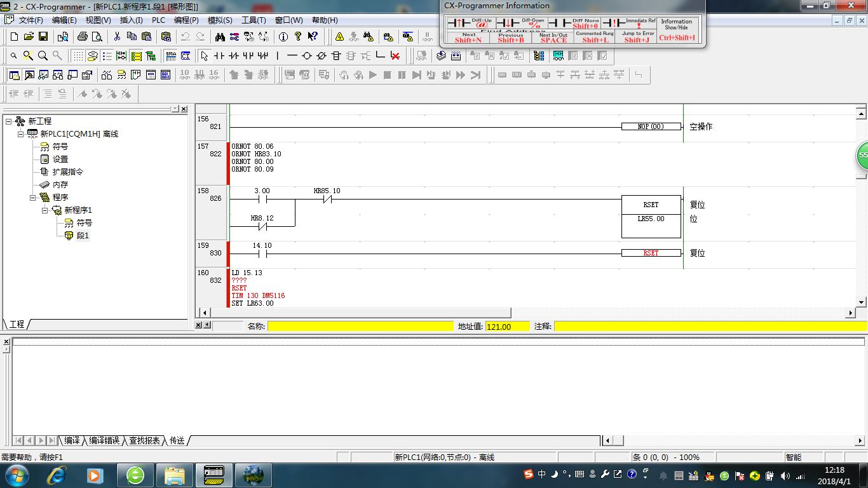Select the New Closed Contact tool
The height and width of the screenshot is (488, 868).
point(234,56)
